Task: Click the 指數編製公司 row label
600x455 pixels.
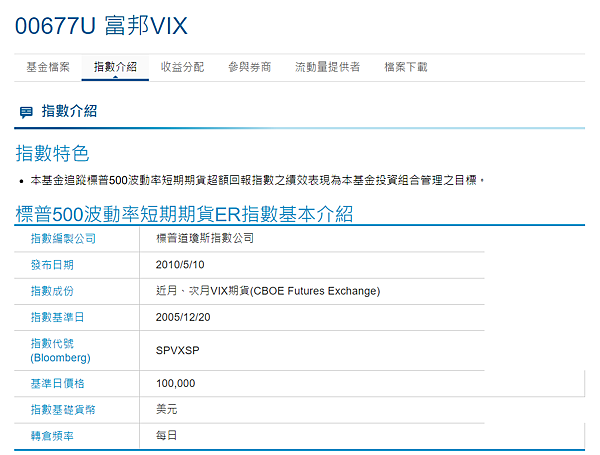Action: (x=63, y=239)
